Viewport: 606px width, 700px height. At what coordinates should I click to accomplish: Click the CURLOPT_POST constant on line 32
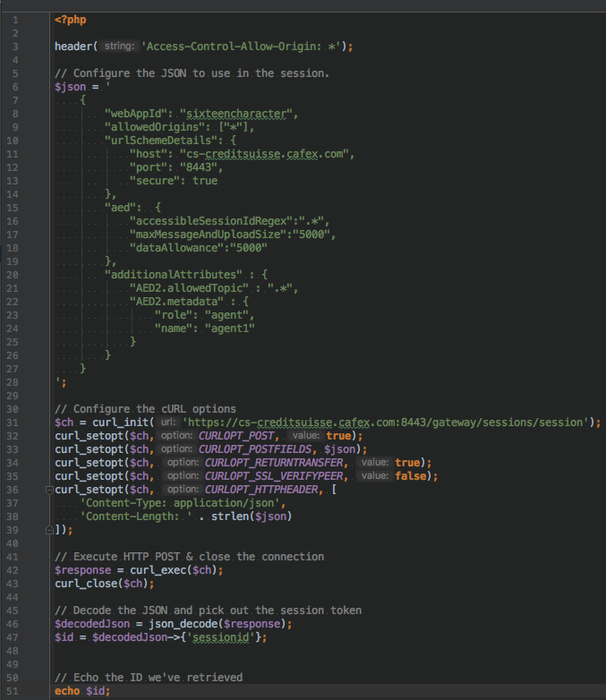[236, 436]
